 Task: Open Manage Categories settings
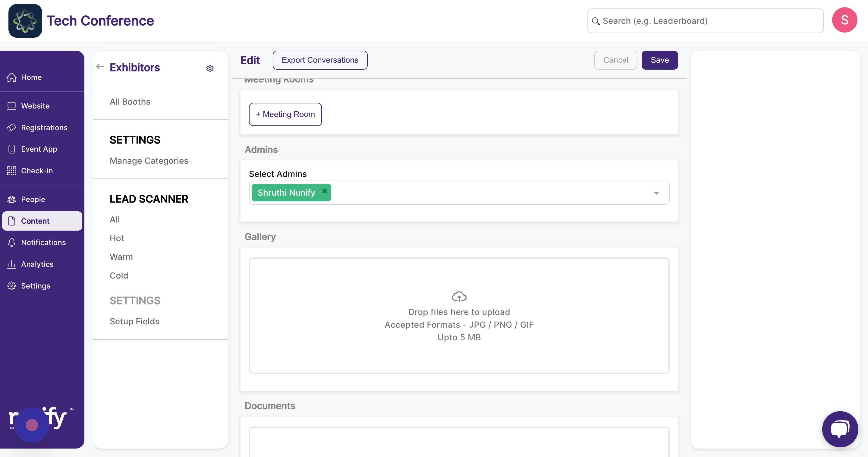tap(149, 160)
